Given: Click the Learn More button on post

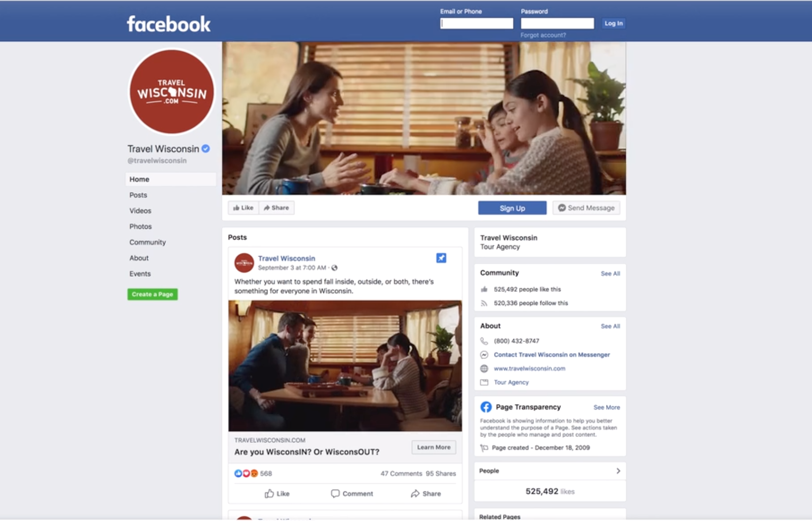Looking at the screenshot, I should point(434,447).
